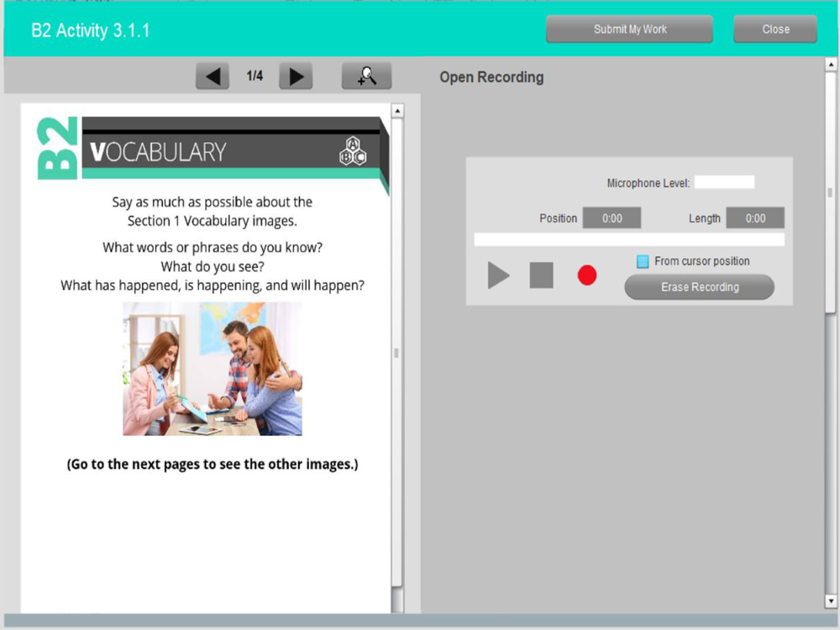This screenshot has height=630, width=840.
Task: Click the recording progress bar
Action: point(629,239)
